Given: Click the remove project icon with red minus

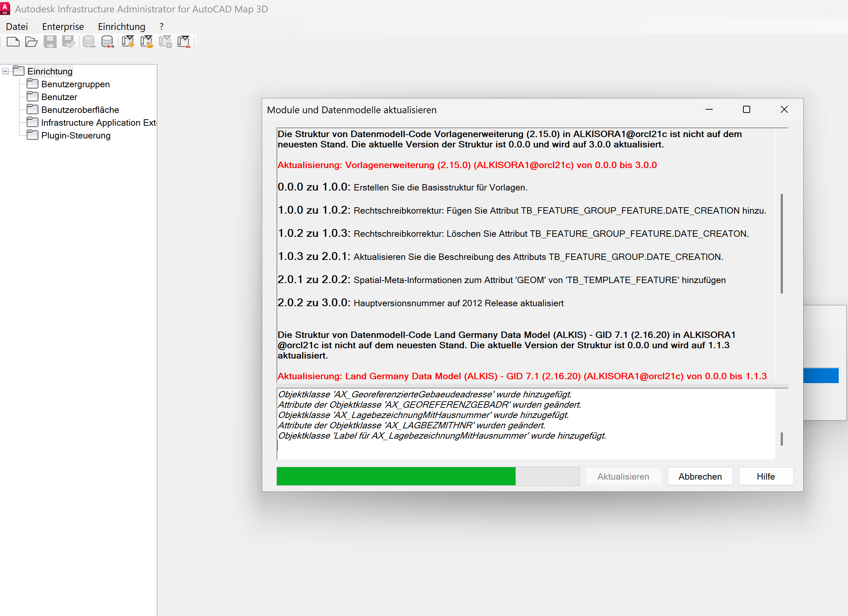Looking at the screenshot, I should 184,42.
